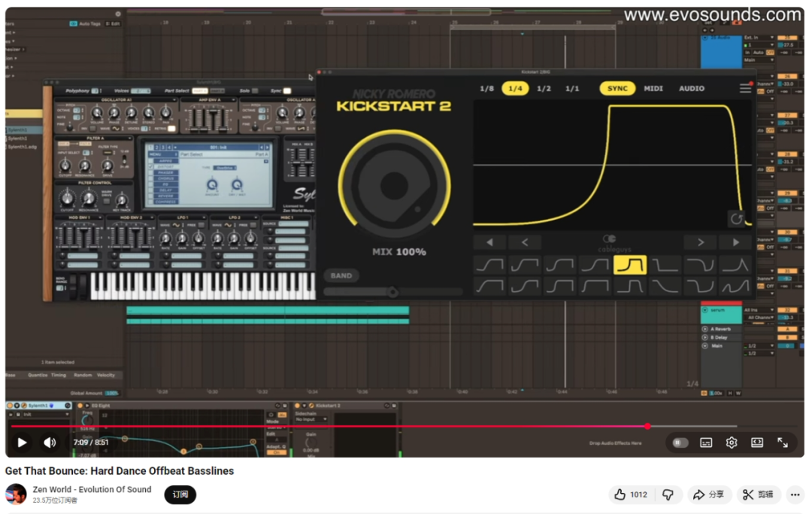Toggle the autoplay switch in the player
812x514 pixels.
coord(680,443)
